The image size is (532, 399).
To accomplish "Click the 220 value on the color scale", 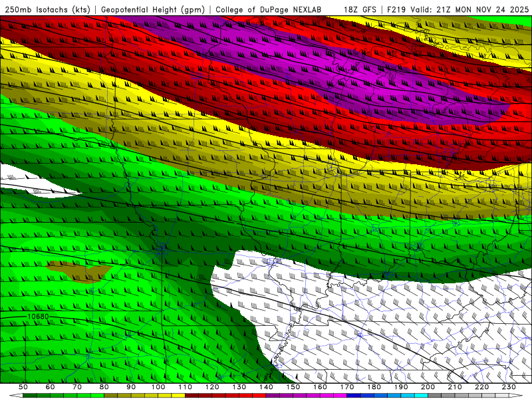I will (x=481, y=387).
